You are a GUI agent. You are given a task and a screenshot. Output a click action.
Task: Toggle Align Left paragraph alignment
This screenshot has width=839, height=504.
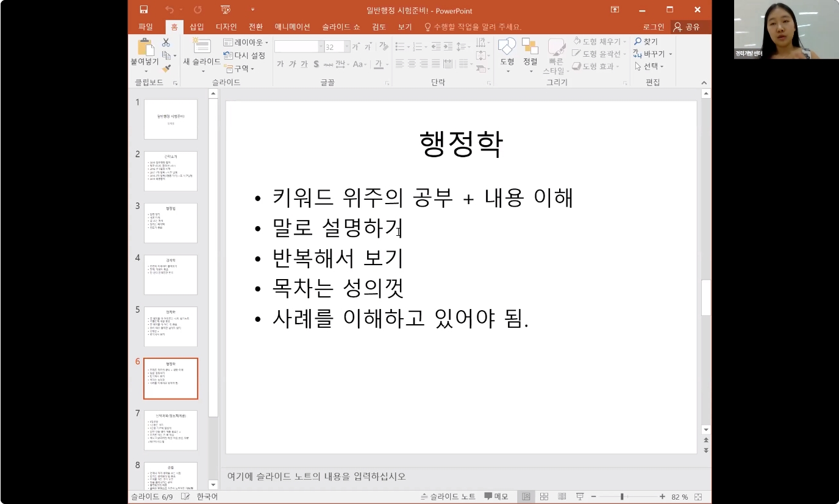(x=400, y=64)
